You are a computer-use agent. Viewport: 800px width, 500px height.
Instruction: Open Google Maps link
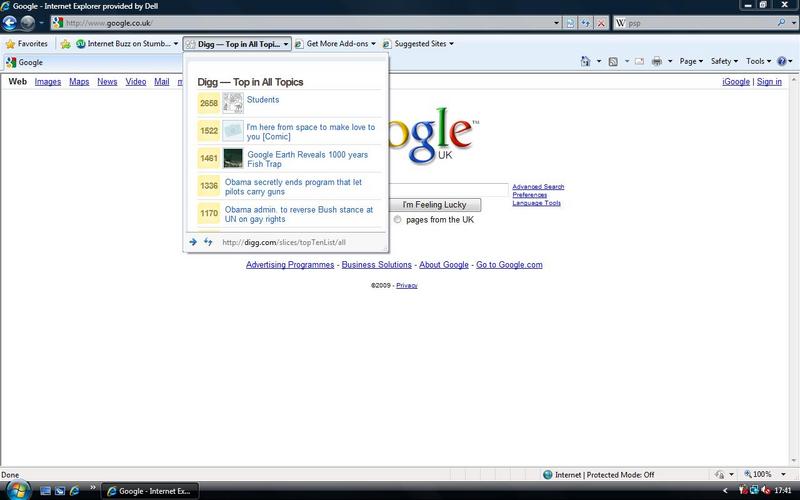[x=79, y=82]
